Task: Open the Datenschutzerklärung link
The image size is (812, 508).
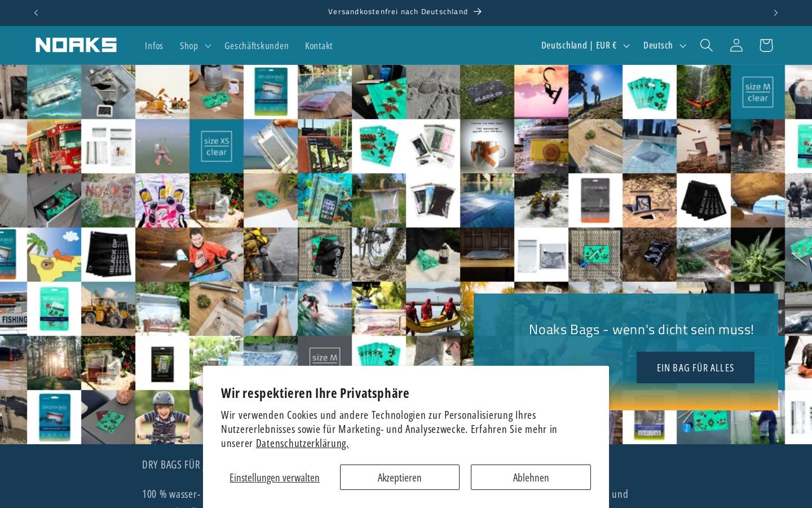Action: (302, 444)
